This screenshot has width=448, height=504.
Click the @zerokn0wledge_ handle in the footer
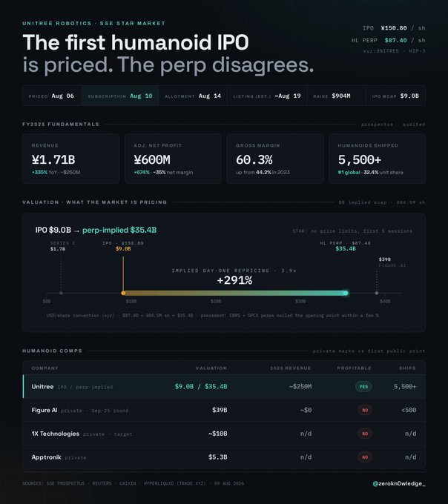coord(399,483)
